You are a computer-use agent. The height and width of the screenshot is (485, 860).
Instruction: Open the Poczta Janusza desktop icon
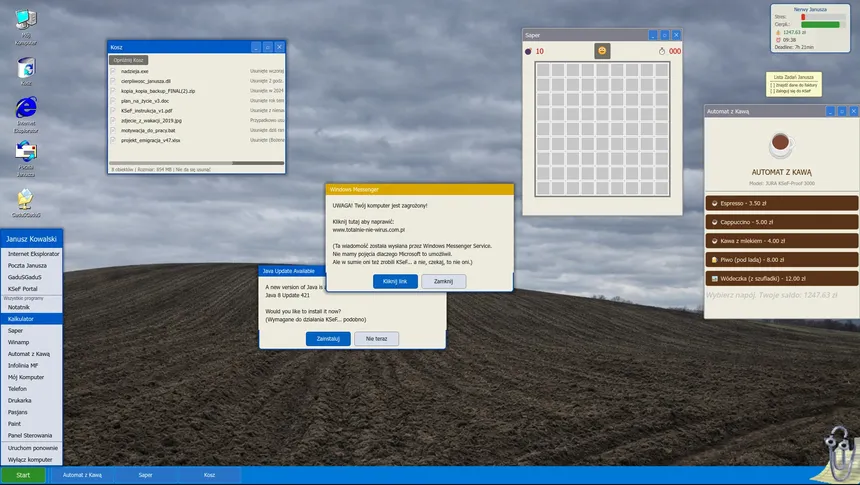tap(25, 153)
